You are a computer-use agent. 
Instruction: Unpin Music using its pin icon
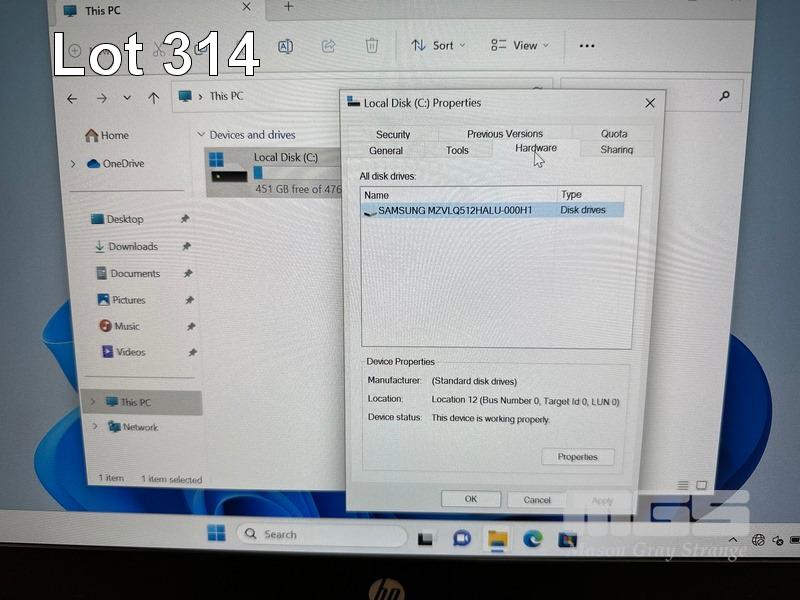(x=191, y=327)
